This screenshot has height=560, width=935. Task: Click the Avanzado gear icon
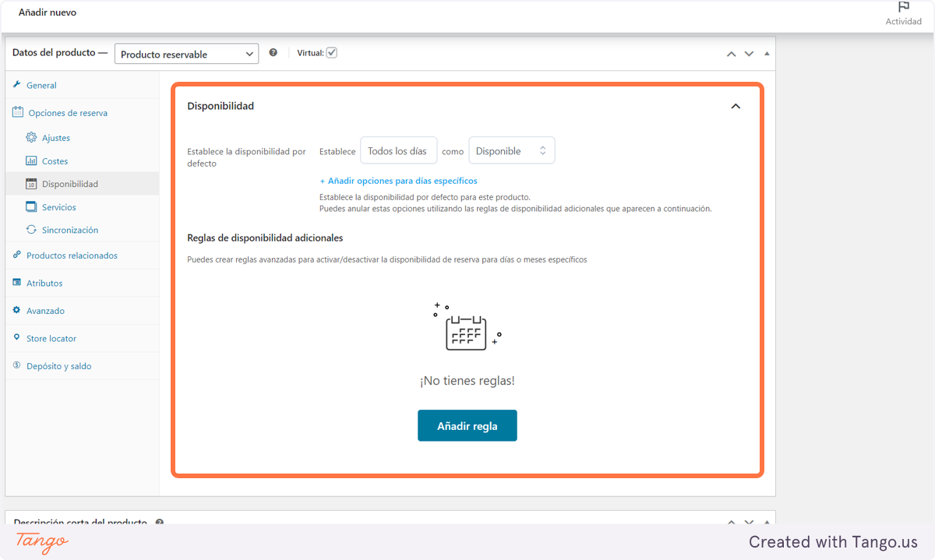17,310
